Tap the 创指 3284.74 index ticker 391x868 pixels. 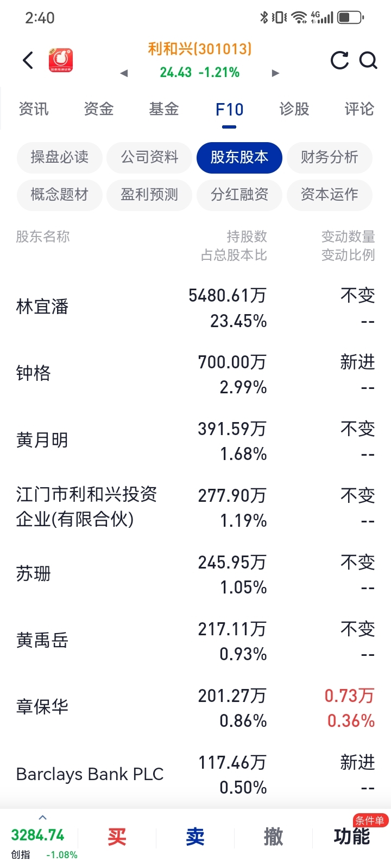pyautogui.click(x=38, y=841)
